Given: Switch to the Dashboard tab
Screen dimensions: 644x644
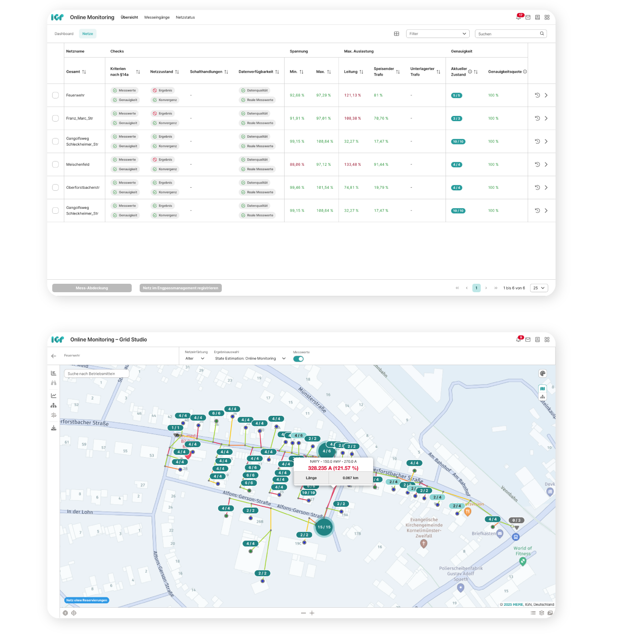Looking at the screenshot, I should [64, 34].
